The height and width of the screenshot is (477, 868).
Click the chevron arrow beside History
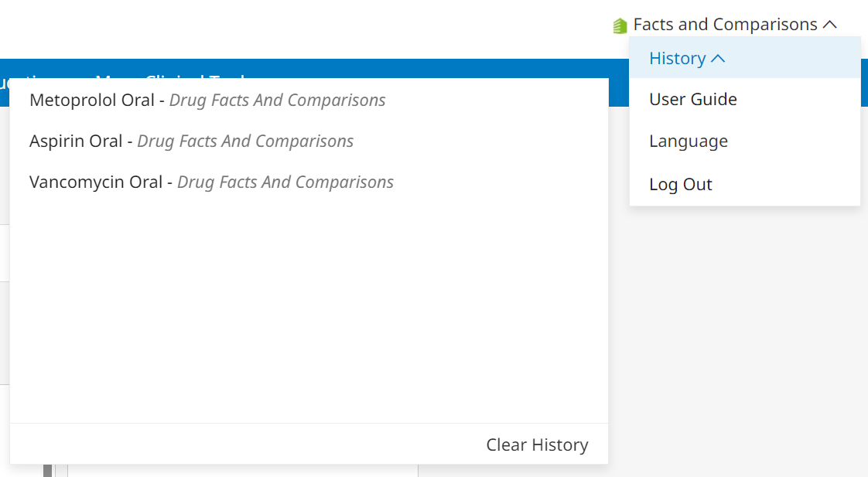pyautogui.click(x=718, y=59)
